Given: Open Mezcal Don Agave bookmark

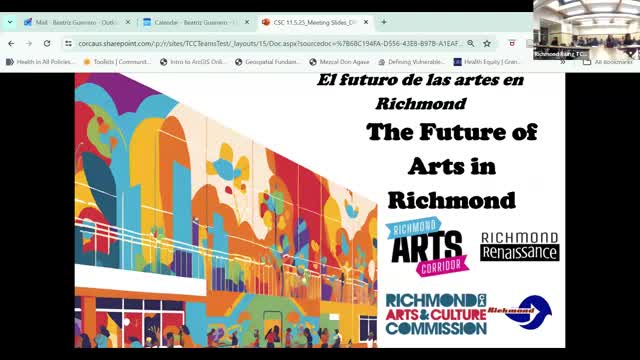Looking at the screenshot, I should pyautogui.click(x=340, y=62).
